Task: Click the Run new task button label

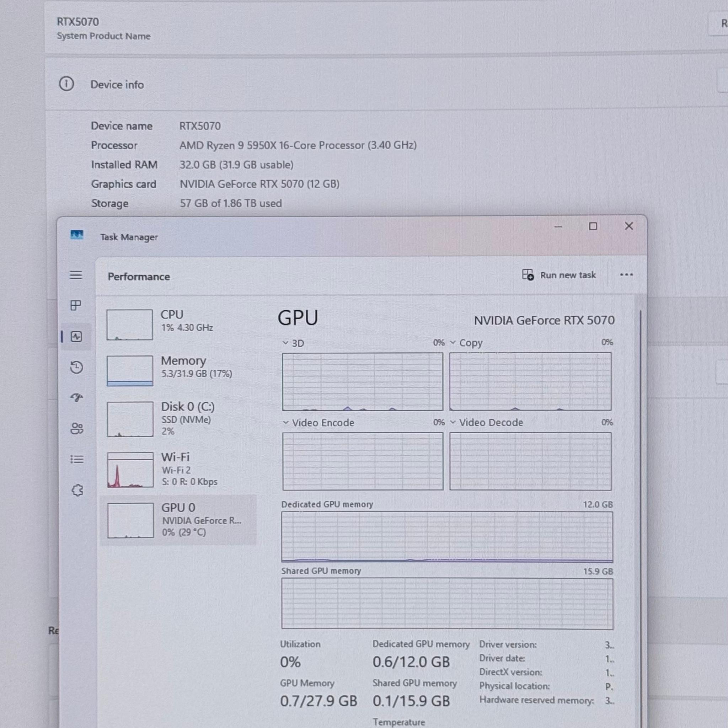Action: coord(568,275)
